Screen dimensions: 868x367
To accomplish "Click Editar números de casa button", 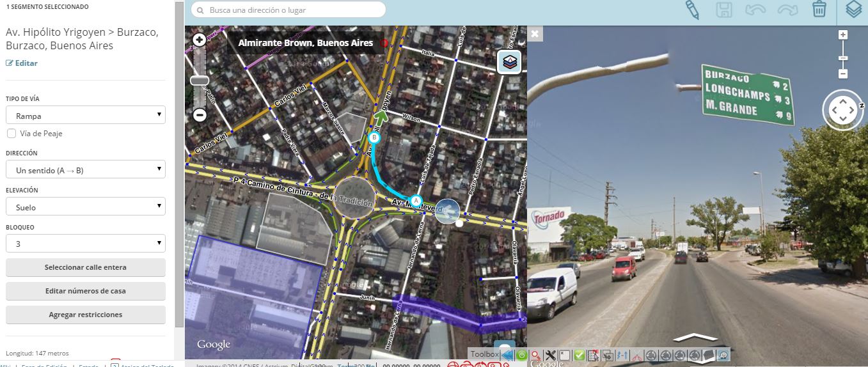I will pyautogui.click(x=86, y=291).
